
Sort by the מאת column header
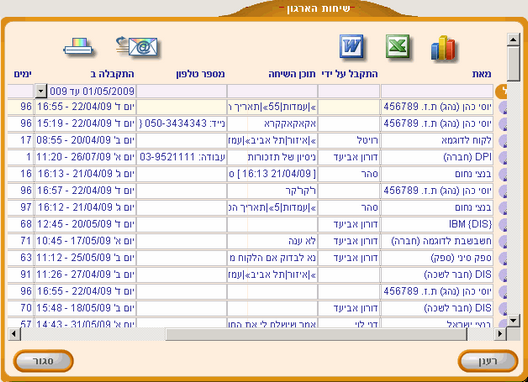click(482, 74)
